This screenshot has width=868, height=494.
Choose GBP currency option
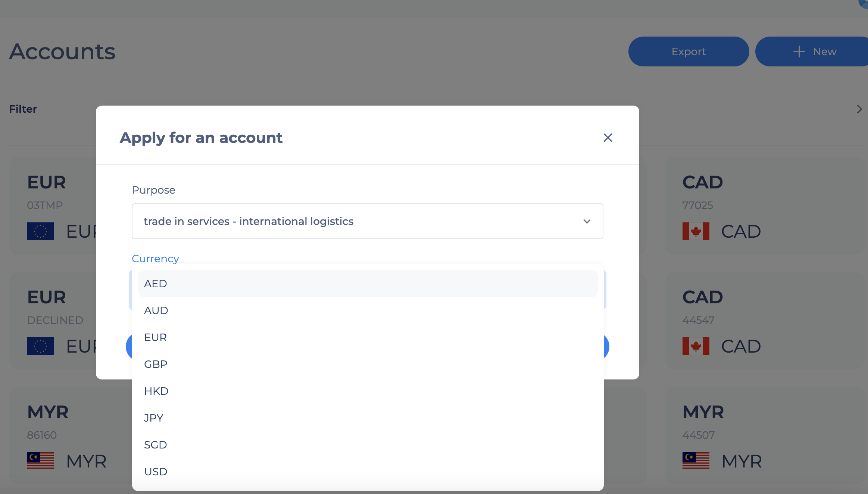coord(368,364)
